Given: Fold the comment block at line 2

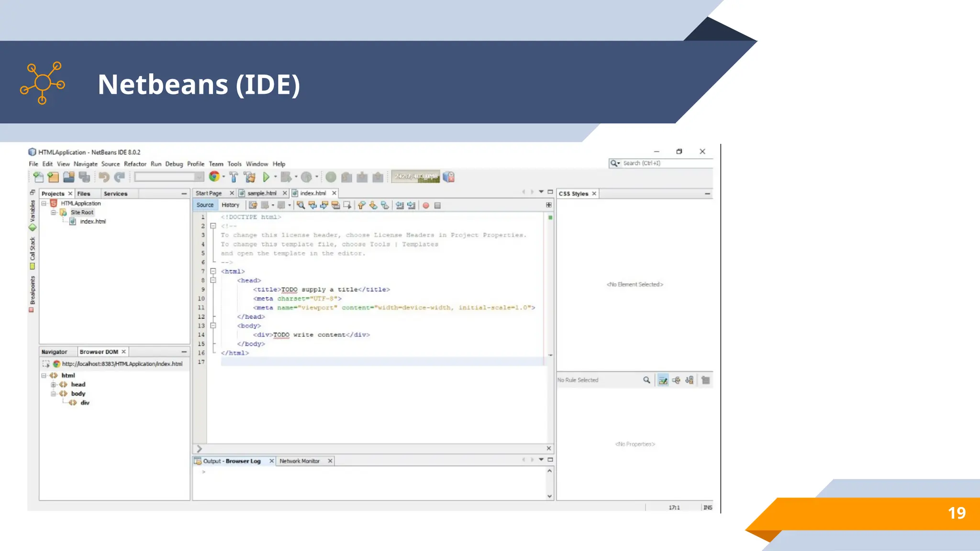Looking at the screenshot, I should tap(213, 226).
